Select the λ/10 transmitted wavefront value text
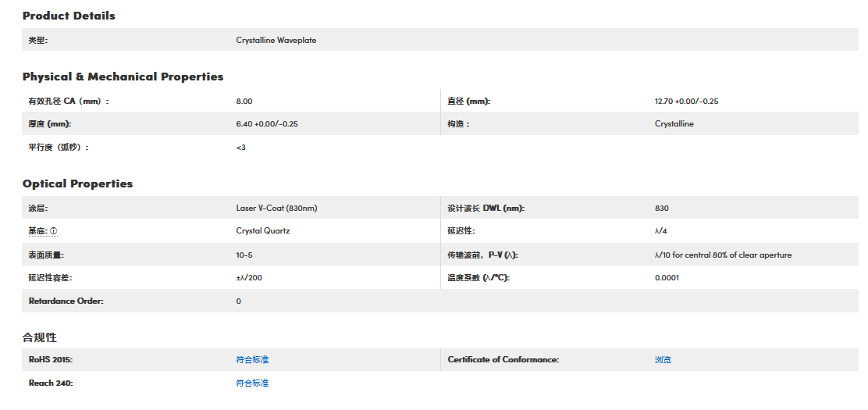 point(723,255)
